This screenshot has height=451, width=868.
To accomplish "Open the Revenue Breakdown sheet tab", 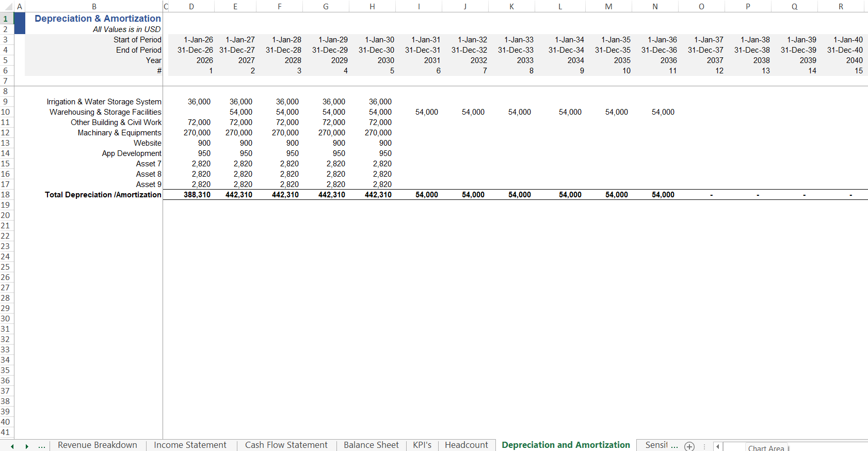I will (97, 445).
